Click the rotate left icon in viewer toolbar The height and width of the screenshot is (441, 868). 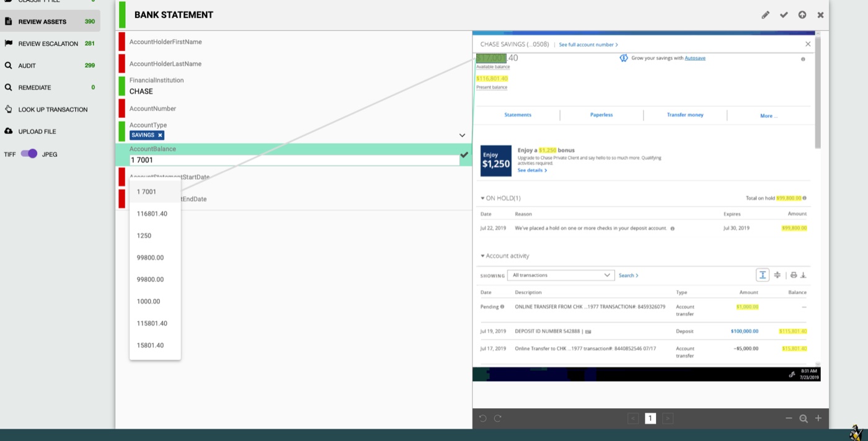(483, 419)
